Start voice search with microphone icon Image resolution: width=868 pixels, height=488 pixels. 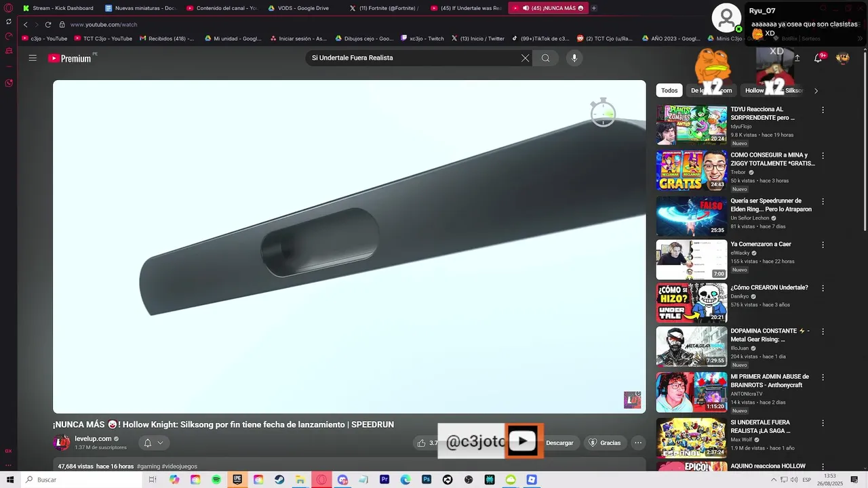[x=574, y=58]
